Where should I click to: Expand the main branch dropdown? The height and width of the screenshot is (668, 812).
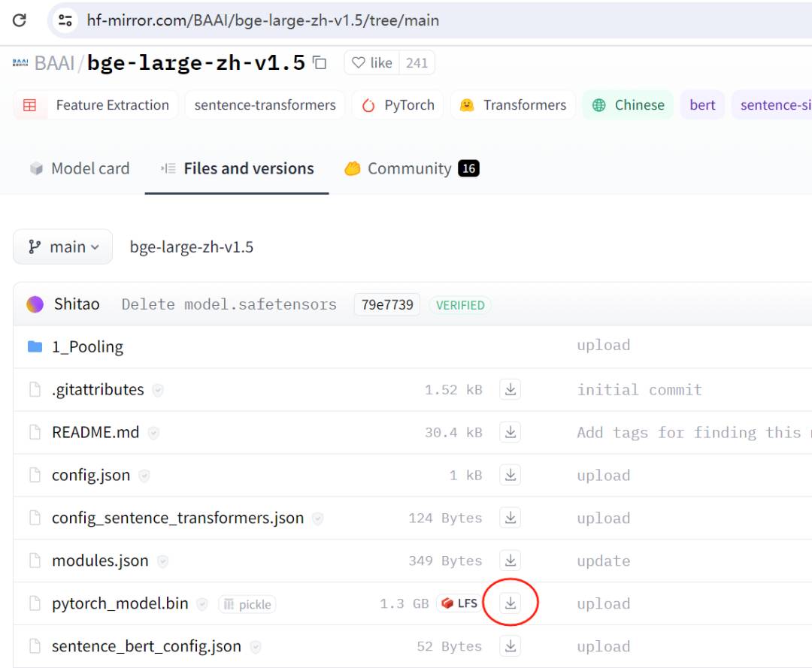point(62,246)
